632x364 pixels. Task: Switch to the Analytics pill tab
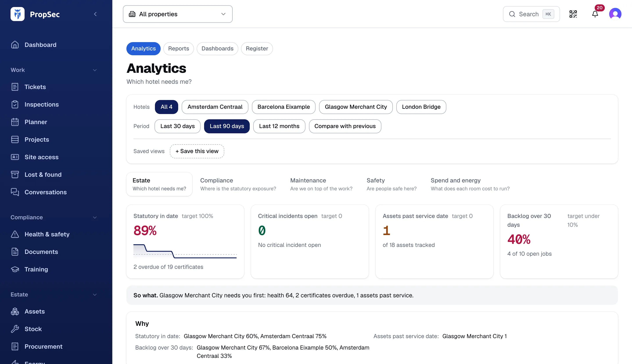tap(143, 48)
